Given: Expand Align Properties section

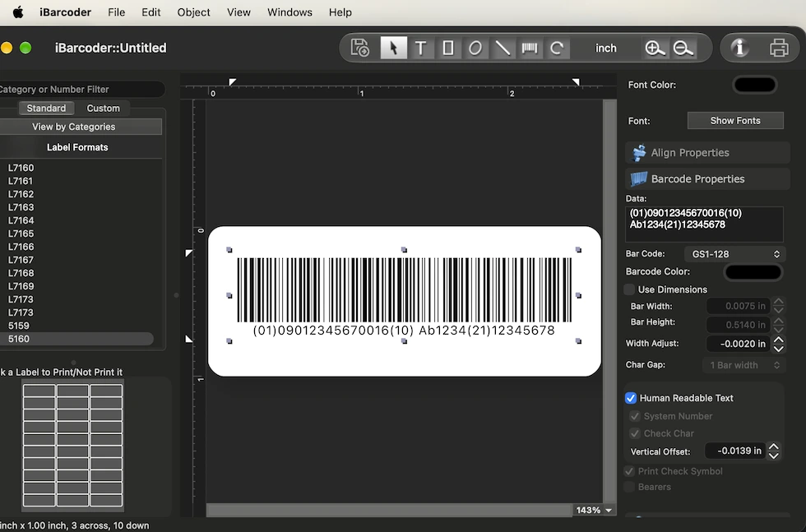Looking at the screenshot, I should tap(707, 153).
